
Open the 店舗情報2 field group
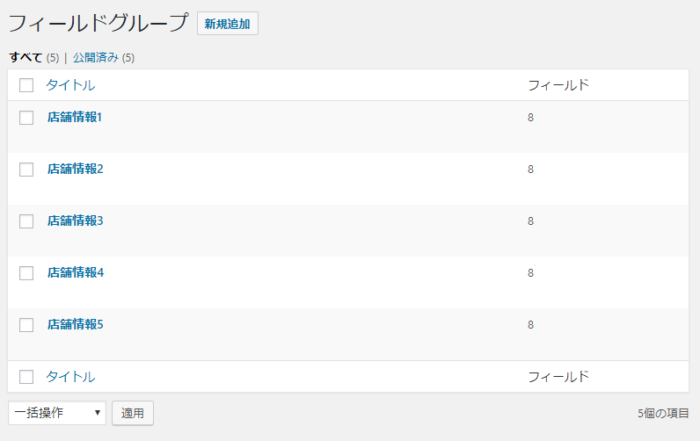(75, 169)
